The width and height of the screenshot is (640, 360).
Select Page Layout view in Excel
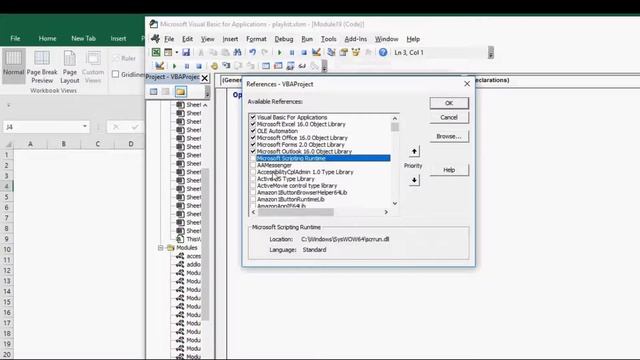pos(70,67)
